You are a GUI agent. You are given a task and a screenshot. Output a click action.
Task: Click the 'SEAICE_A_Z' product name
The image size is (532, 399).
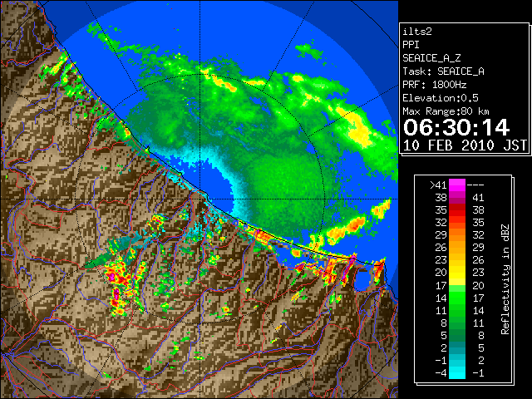[x=431, y=58]
